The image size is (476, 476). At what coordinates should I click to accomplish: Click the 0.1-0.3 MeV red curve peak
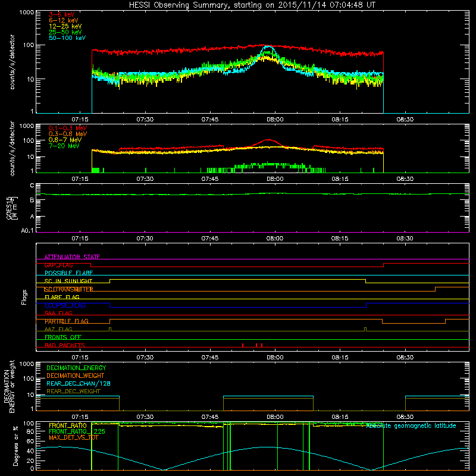[269, 140]
